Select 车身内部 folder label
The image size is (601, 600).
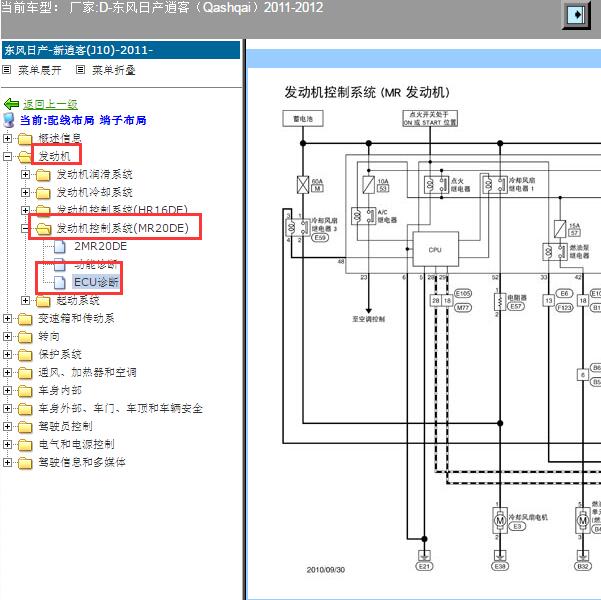point(60,390)
